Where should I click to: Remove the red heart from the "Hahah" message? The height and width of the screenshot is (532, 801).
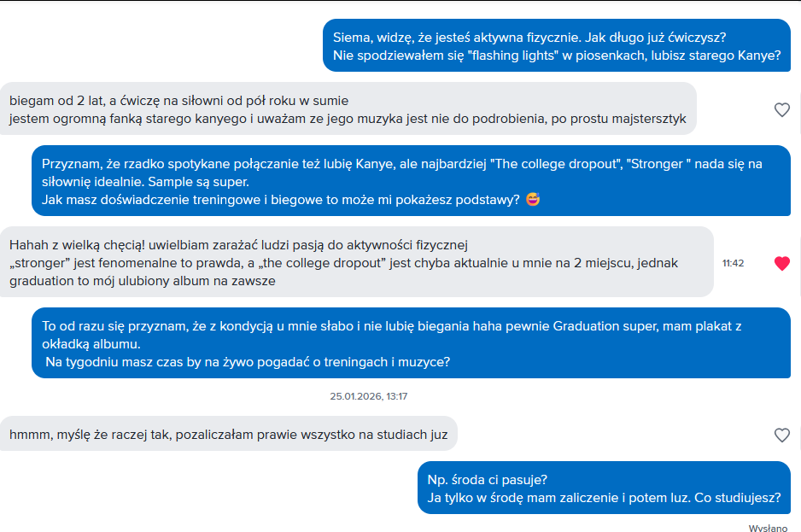(x=781, y=263)
